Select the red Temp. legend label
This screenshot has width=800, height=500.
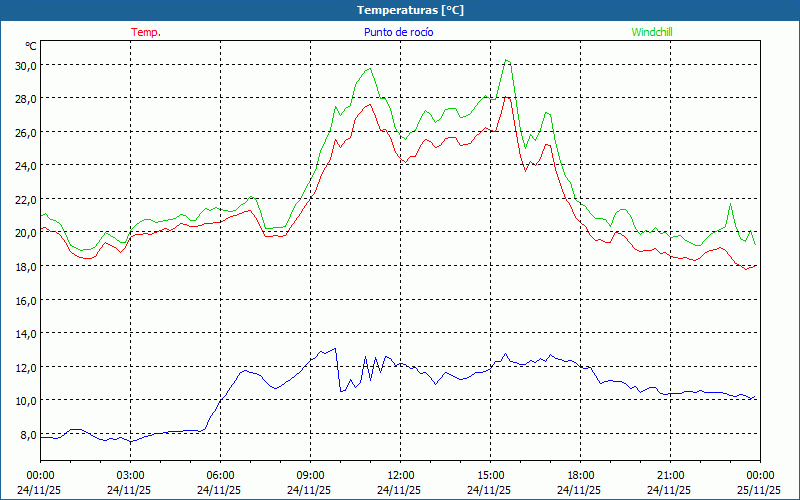tap(146, 32)
